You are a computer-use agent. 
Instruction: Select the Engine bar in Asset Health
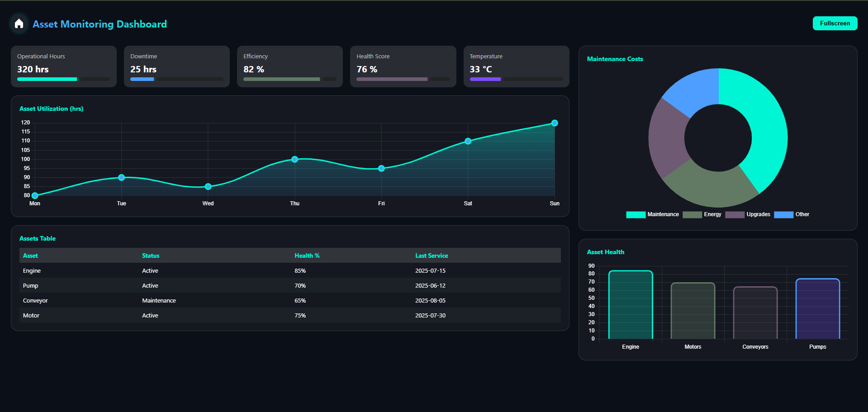point(631,305)
